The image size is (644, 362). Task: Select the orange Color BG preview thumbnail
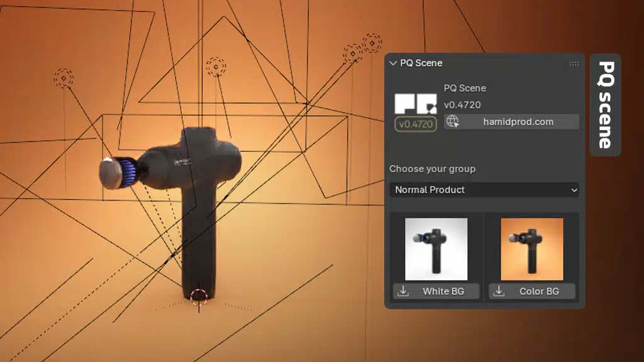531,249
